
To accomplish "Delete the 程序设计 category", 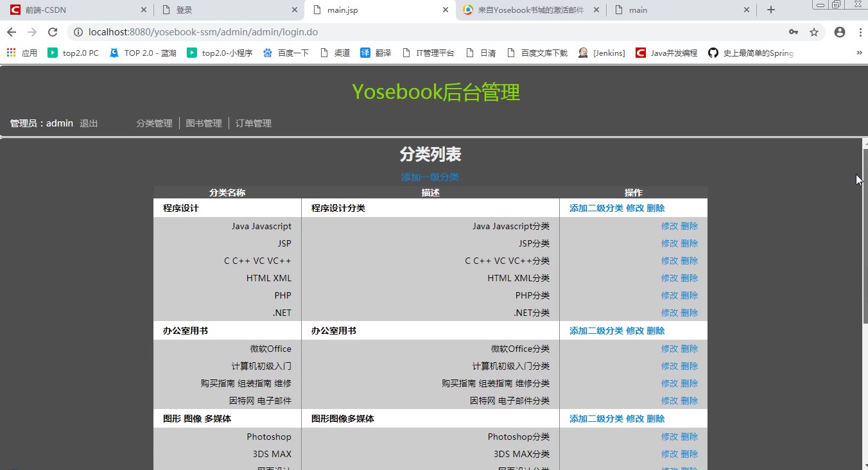I will (655, 208).
